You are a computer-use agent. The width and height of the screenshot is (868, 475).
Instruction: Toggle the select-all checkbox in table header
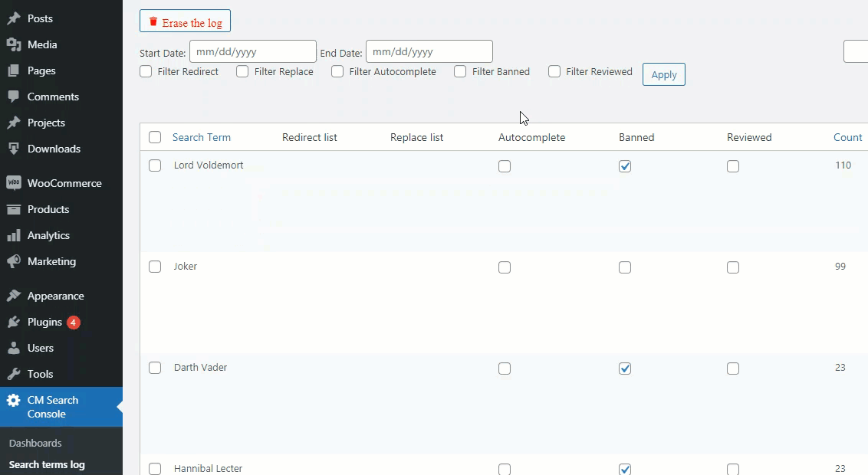155,137
